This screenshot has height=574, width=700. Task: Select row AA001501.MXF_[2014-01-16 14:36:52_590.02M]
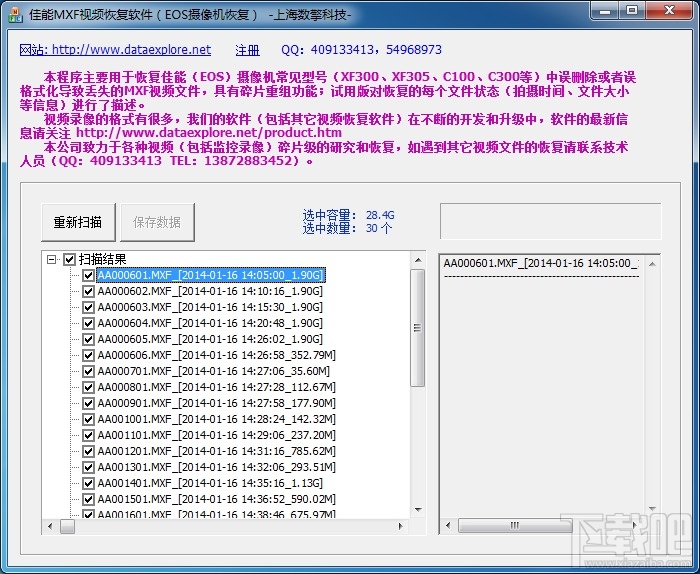[x=217, y=499]
